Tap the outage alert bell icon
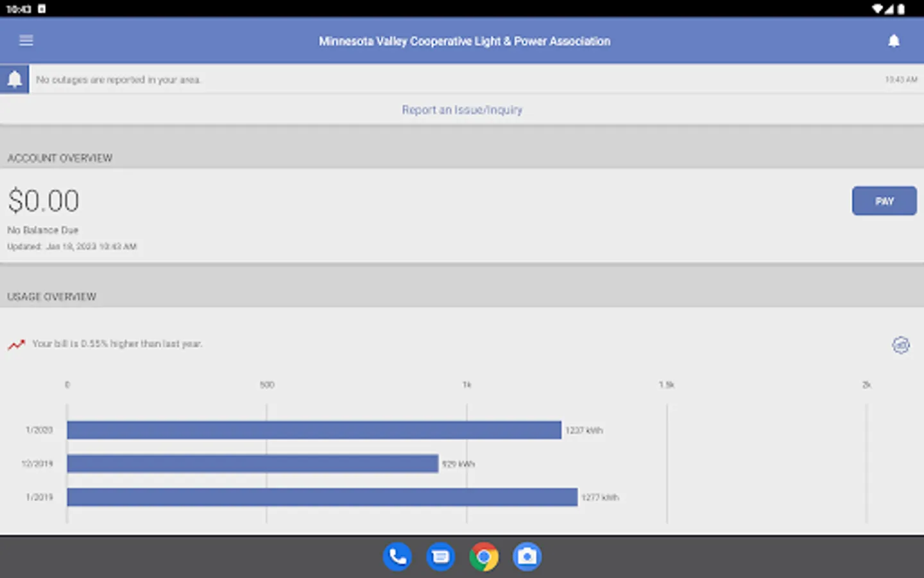 (x=14, y=79)
